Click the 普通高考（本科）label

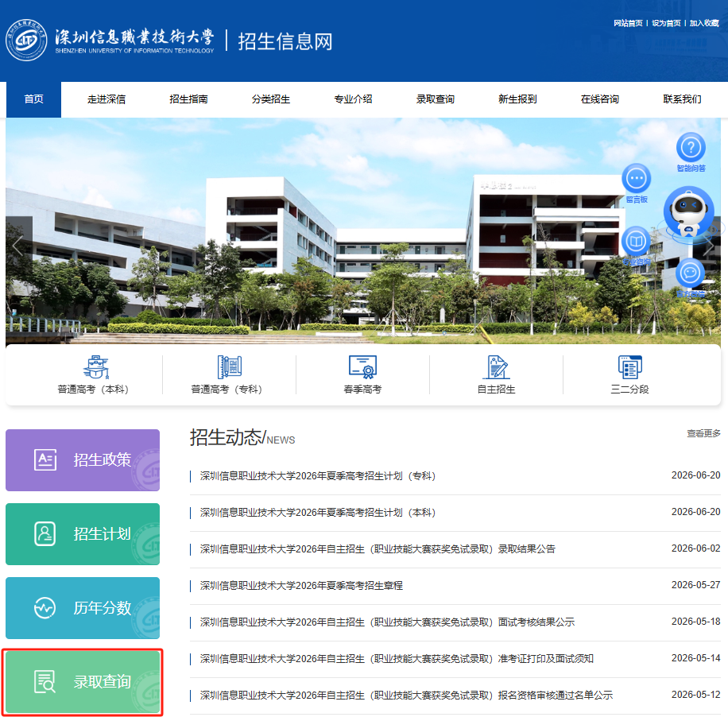93,390
